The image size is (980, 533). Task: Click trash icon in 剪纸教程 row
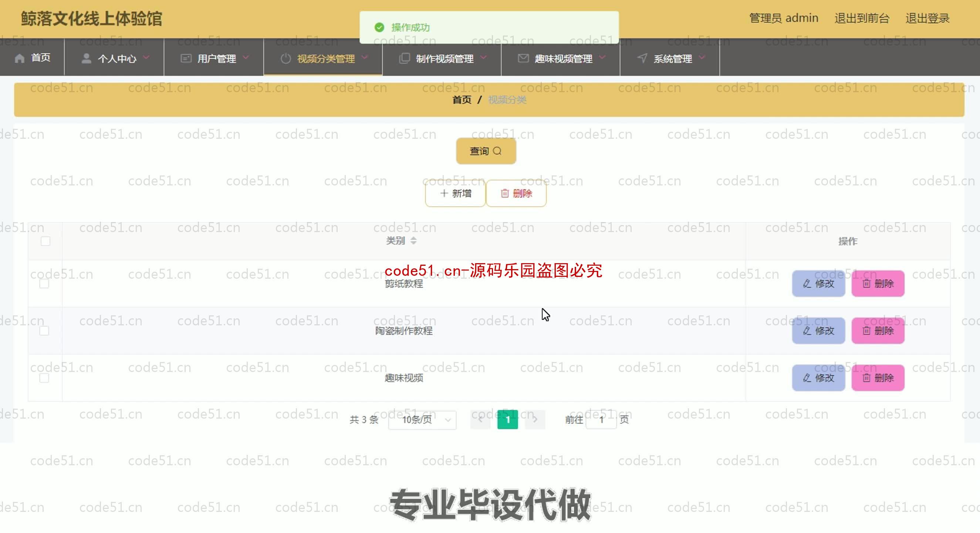[x=866, y=283]
